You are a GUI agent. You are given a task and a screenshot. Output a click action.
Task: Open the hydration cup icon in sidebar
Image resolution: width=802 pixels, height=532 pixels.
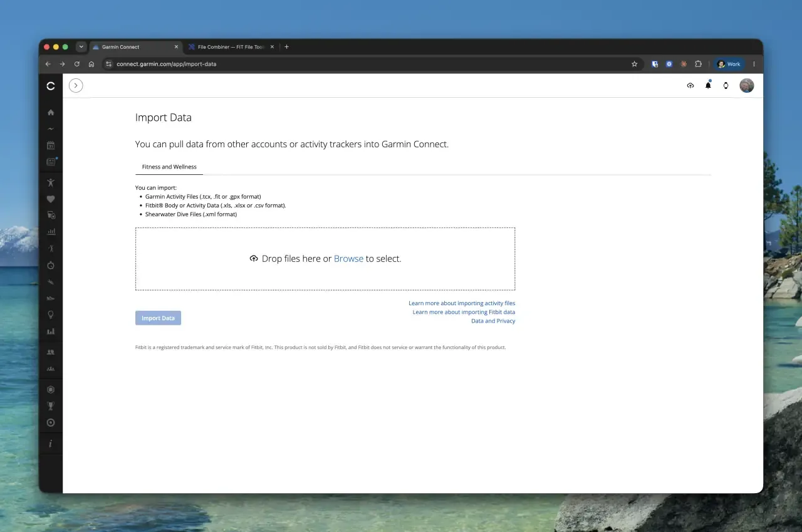[51, 216]
